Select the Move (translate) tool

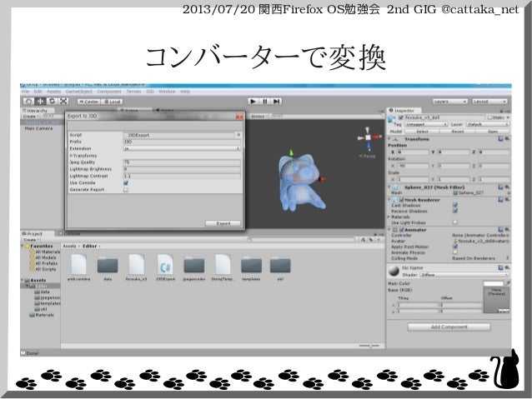40,101
